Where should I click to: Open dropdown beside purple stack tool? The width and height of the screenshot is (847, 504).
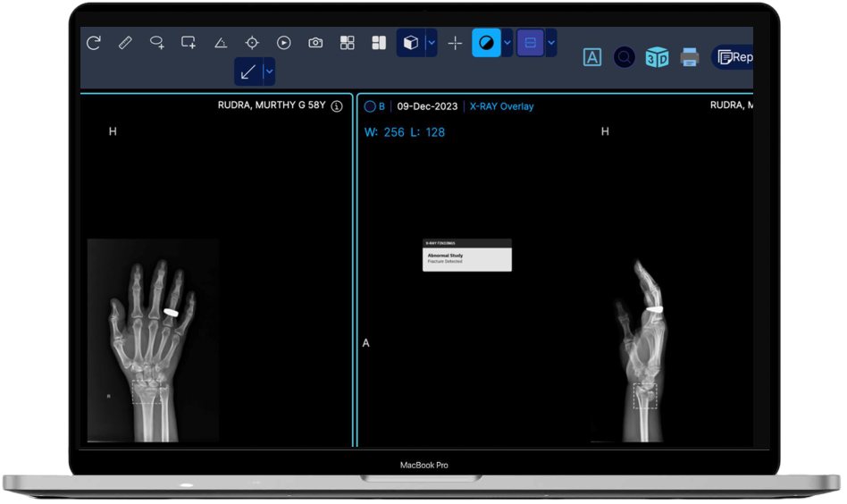point(550,43)
